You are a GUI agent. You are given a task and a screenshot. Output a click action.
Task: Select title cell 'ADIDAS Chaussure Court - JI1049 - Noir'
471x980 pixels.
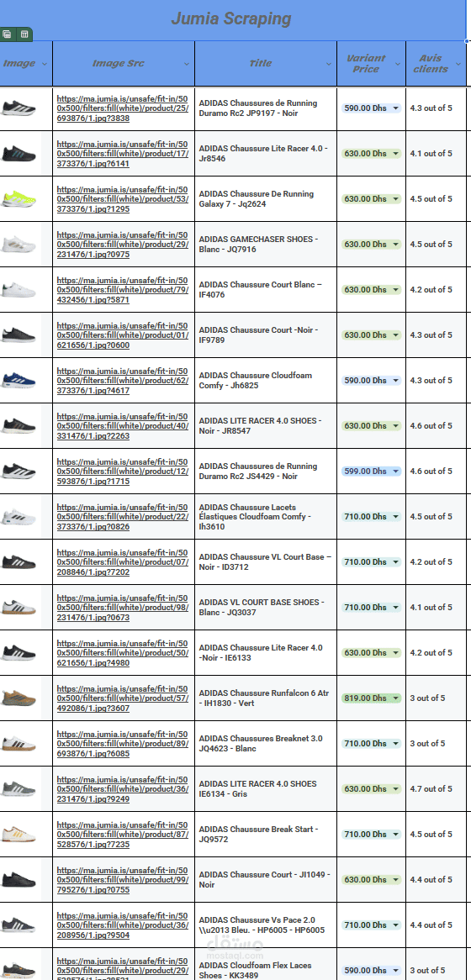point(266,879)
